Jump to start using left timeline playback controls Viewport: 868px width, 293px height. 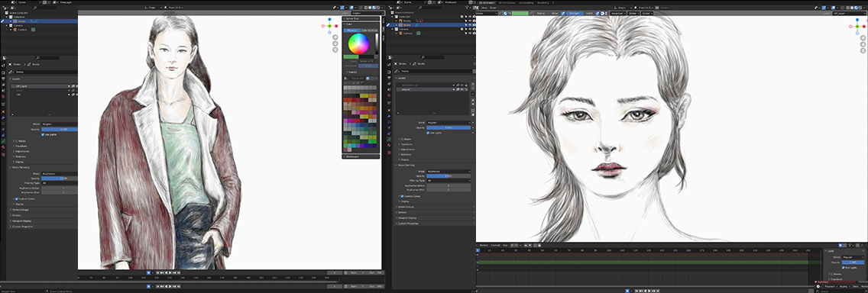coord(157,272)
